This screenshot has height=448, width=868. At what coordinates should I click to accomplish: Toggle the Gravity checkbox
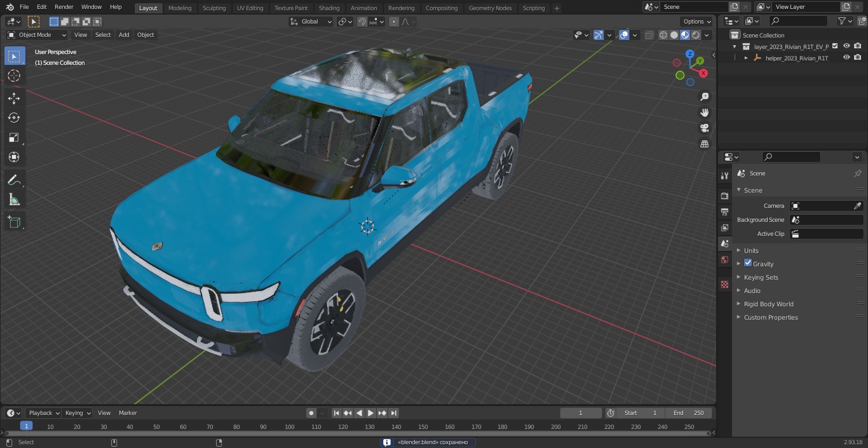pos(748,263)
